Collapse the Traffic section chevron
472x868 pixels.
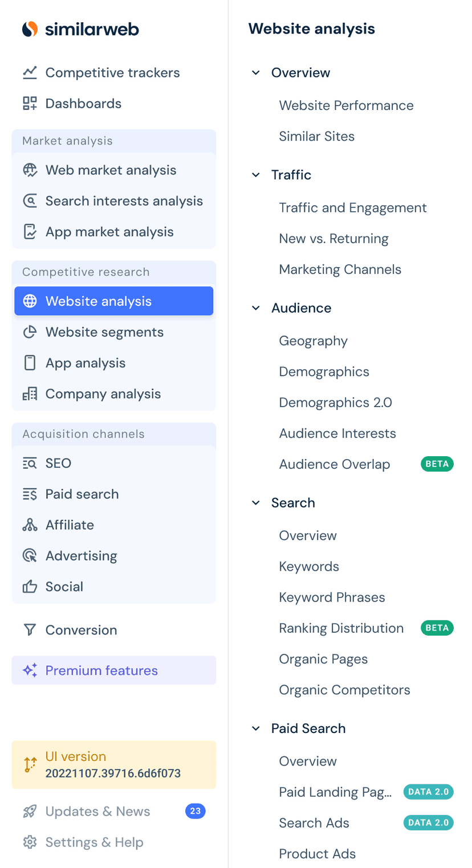tap(256, 174)
